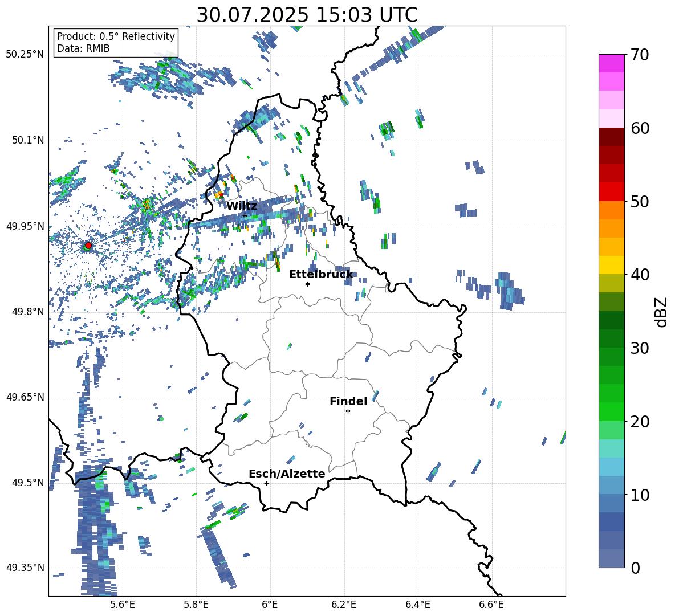Click the 50.1°N latitude label
The width and height of the screenshot is (675, 616).
27,140
